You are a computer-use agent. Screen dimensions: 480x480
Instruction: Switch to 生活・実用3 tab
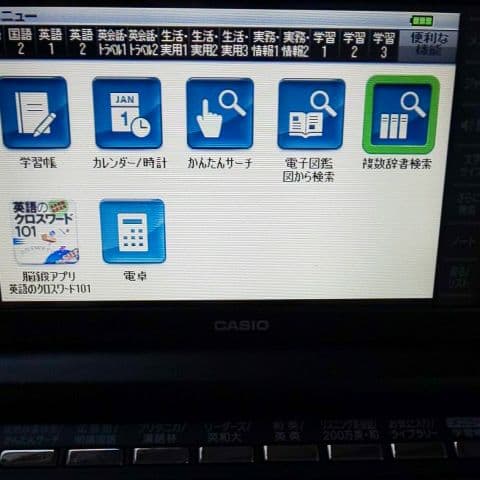tap(235, 44)
